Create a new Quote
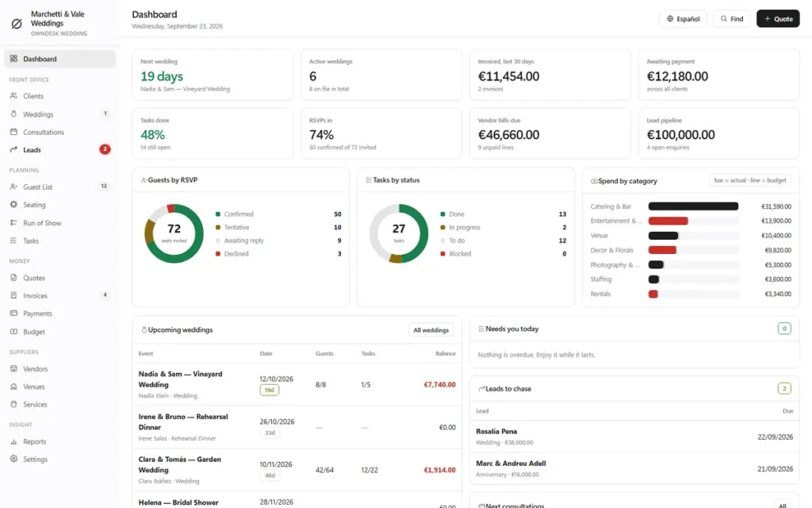 click(778, 19)
